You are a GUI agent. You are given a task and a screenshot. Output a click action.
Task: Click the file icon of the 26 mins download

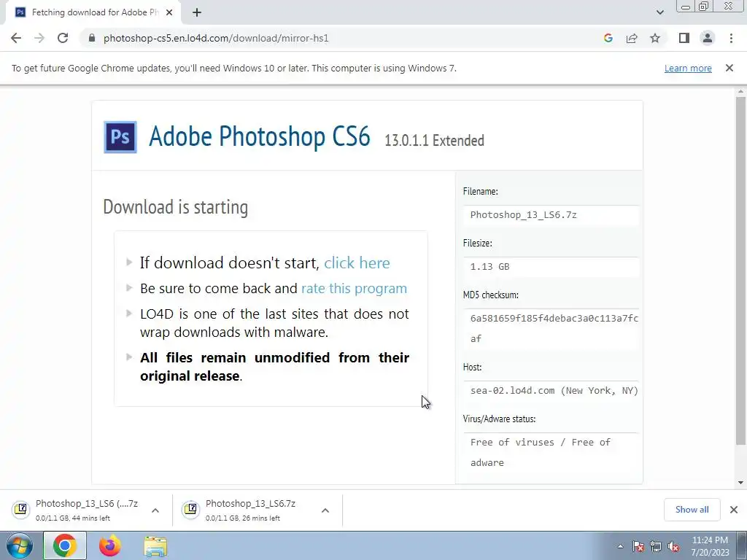(190, 510)
